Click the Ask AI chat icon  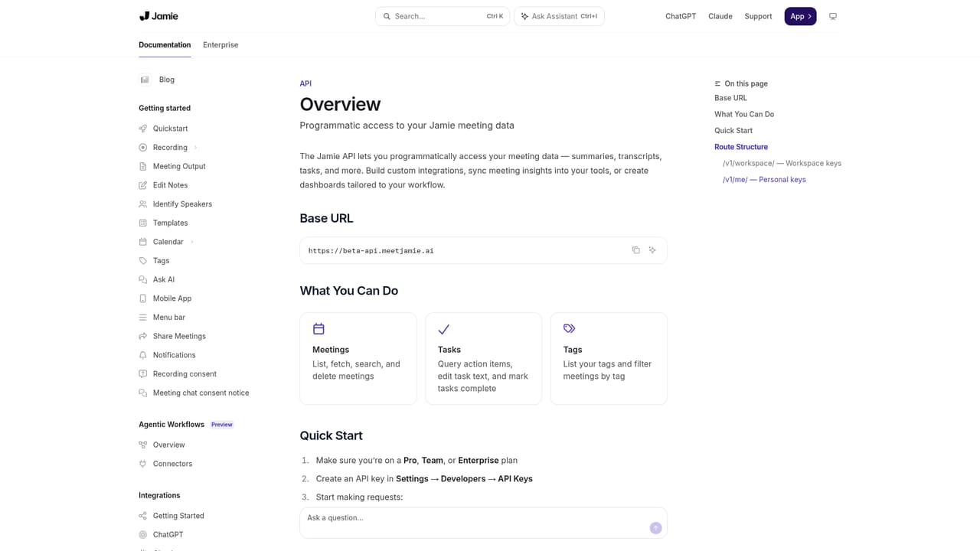tap(142, 279)
